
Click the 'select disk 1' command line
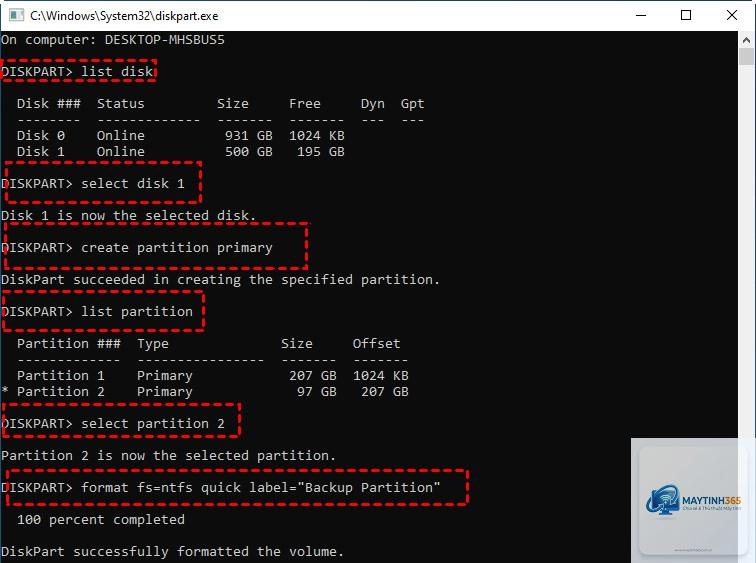(x=93, y=183)
